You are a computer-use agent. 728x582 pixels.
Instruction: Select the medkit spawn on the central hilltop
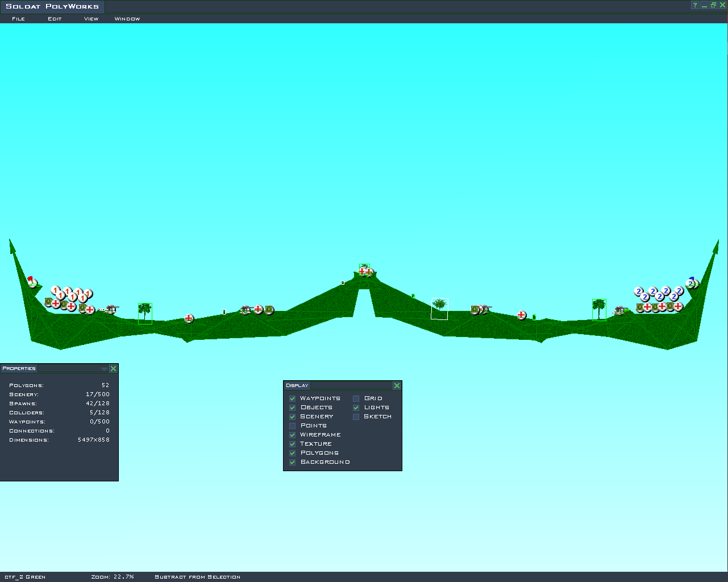click(364, 271)
